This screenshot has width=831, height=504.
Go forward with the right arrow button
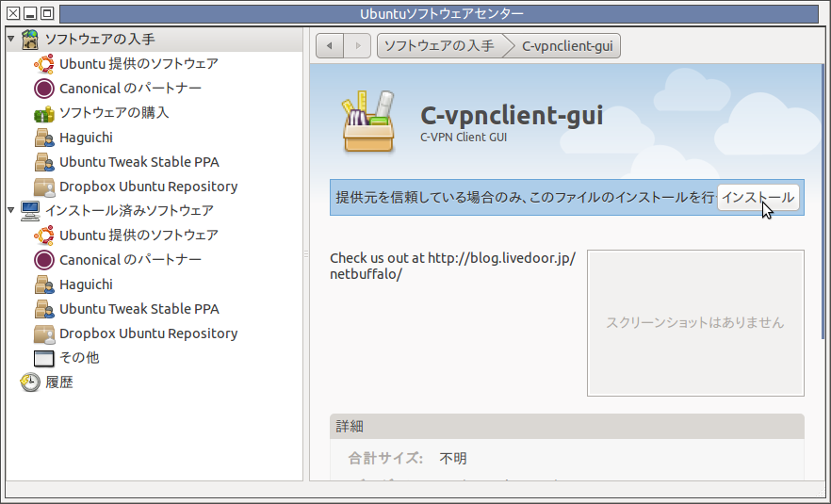[x=357, y=45]
